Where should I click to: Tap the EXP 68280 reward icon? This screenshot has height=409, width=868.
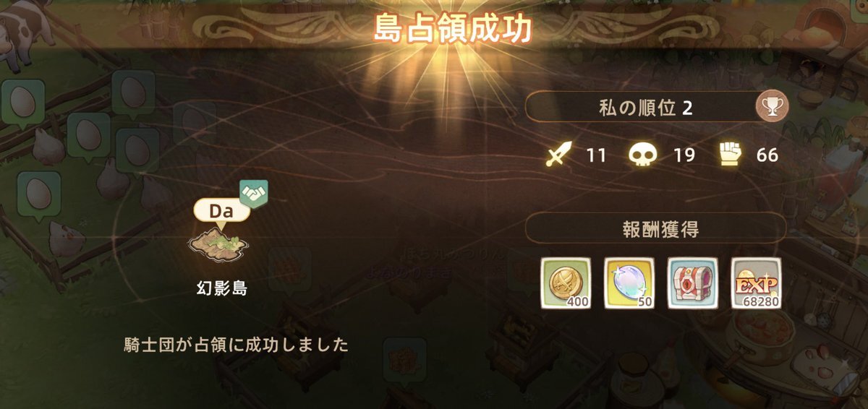[757, 283]
